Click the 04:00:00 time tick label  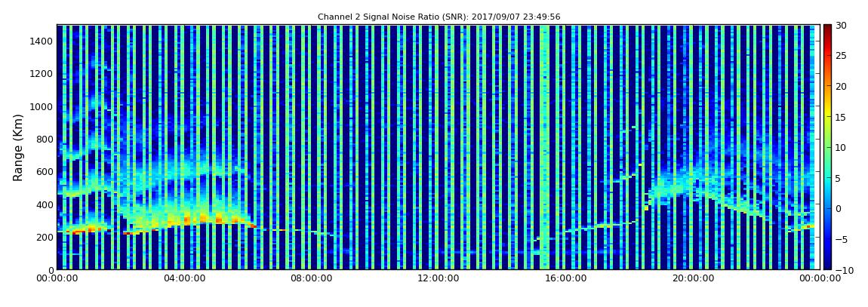(184, 279)
